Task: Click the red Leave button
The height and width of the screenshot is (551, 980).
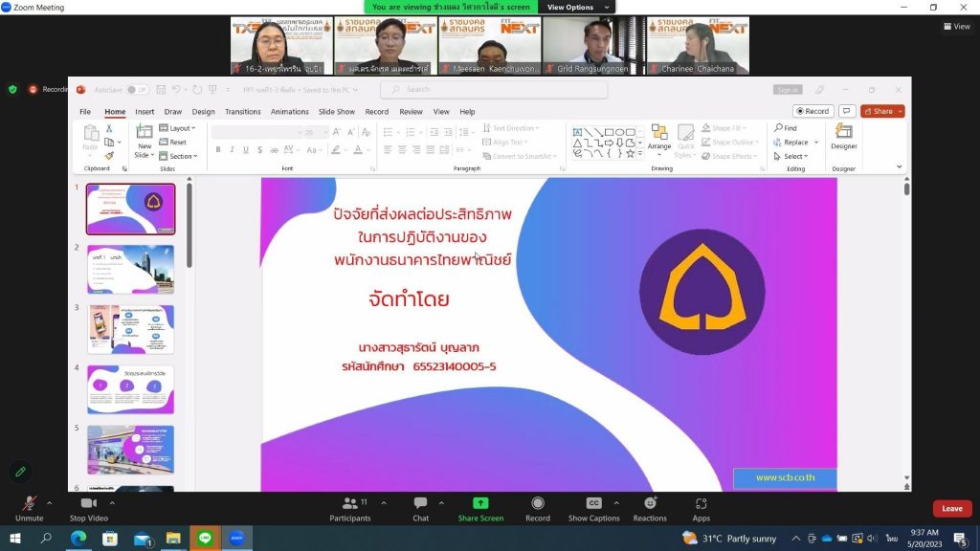Action: [951, 509]
